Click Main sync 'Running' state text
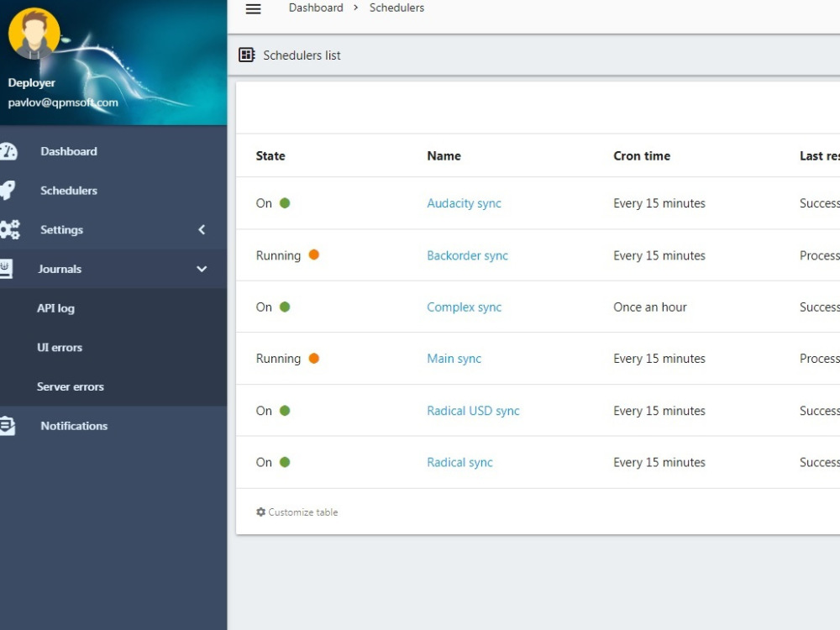This screenshot has width=840, height=630. click(x=278, y=359)
